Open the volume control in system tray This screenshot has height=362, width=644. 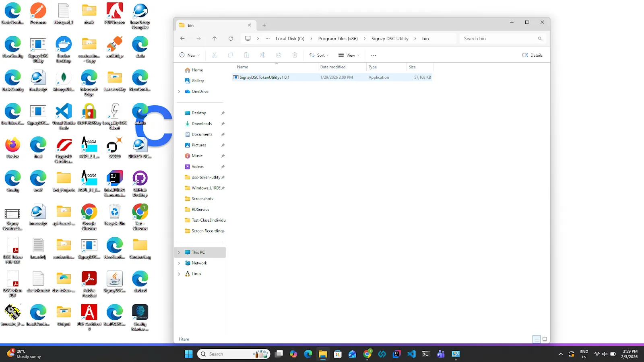(605, 354)
